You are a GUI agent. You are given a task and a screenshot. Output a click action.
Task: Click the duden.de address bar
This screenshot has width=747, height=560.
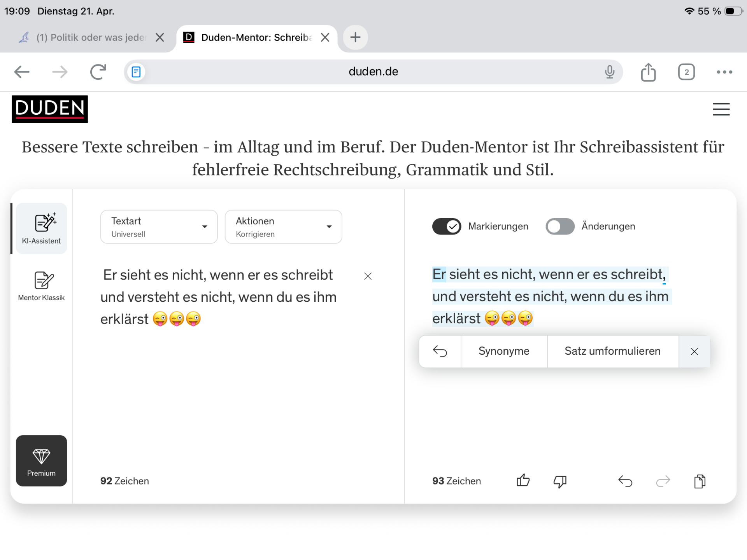click(373, 72)
